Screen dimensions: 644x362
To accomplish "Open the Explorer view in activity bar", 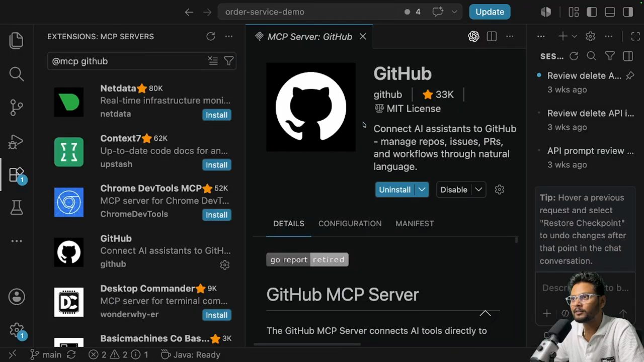I will [x=16, y=40].
